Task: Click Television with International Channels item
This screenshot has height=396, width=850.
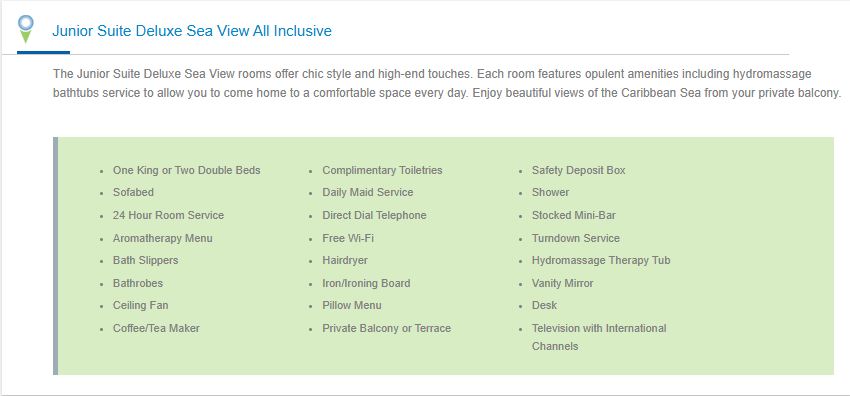Action: pos(599,337)
